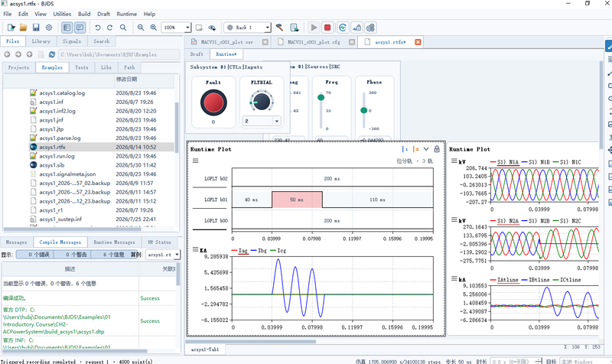Image resolution: width=612 pixels, height=364 pixels.
Task: Refresh the file browser listing
Action: 51,54
